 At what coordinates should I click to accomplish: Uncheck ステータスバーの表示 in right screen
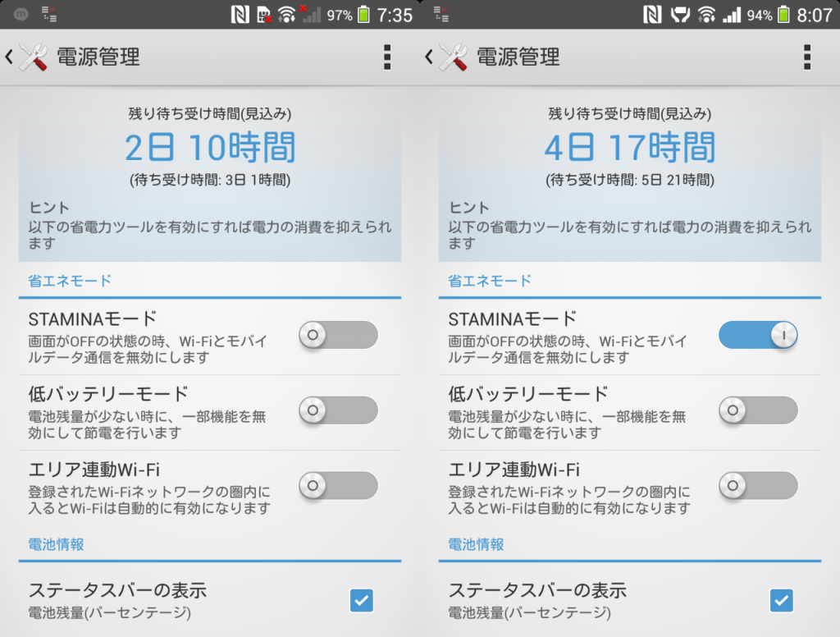coord(782,600)
